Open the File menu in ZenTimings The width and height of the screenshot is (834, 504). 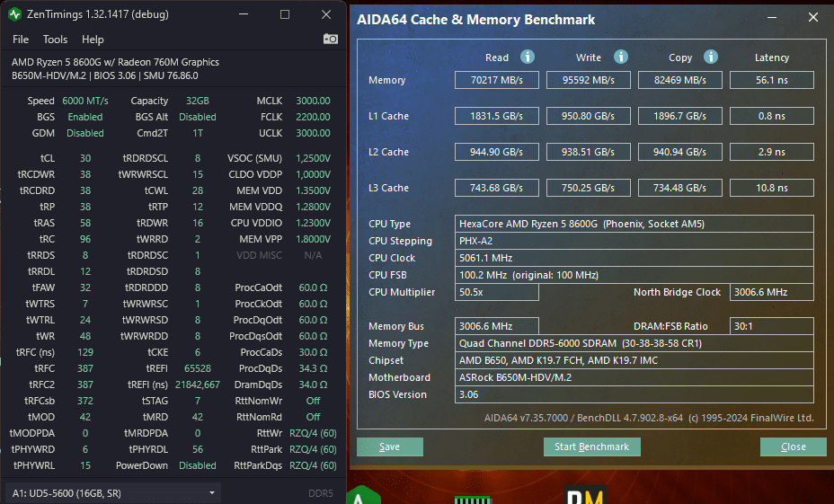[x=20, y=40]
